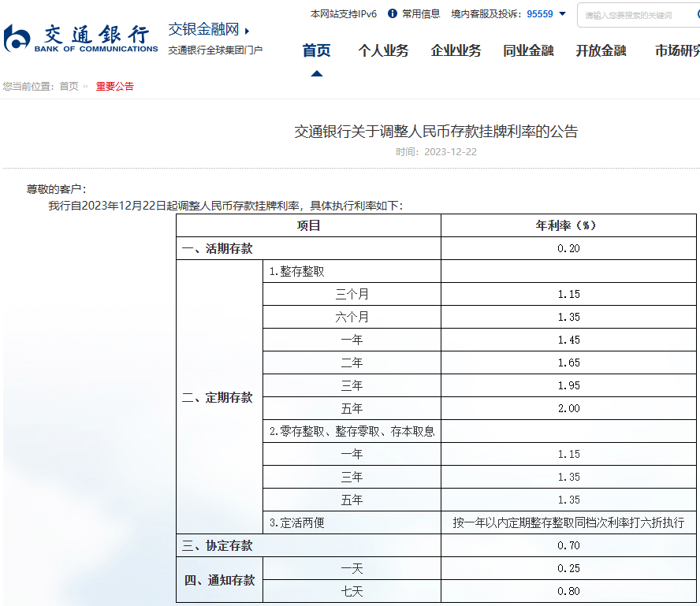Open the 企业业务 navigation menu
The width and height of the screenshot is (700, 606).
point(456,50)
